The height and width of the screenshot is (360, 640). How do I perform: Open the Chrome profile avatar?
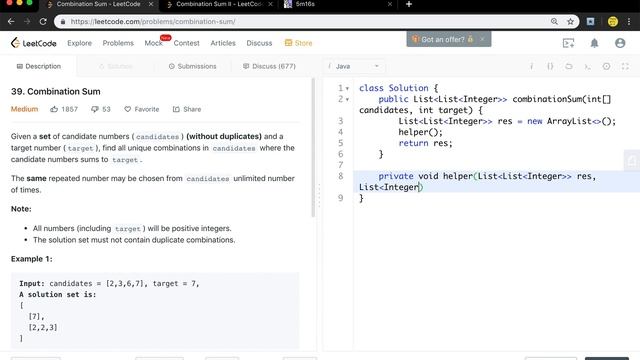[x=613, y=22]
